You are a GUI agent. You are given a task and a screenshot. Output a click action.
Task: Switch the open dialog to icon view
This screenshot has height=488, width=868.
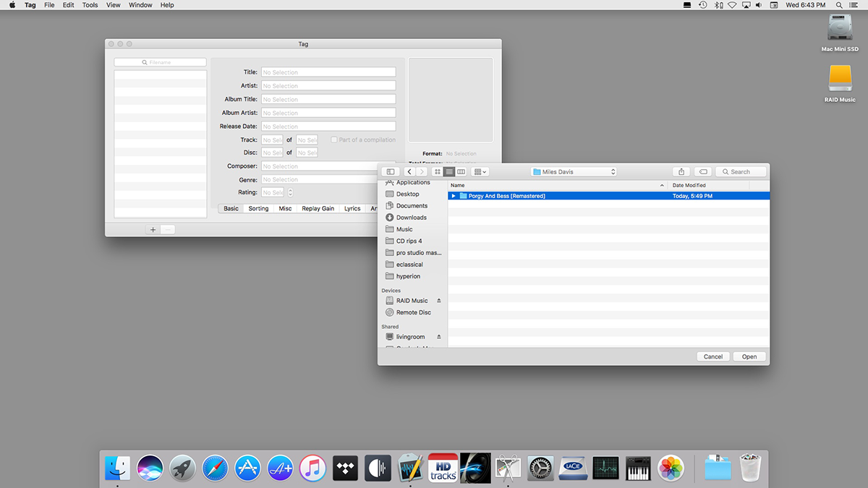(437, 171)
